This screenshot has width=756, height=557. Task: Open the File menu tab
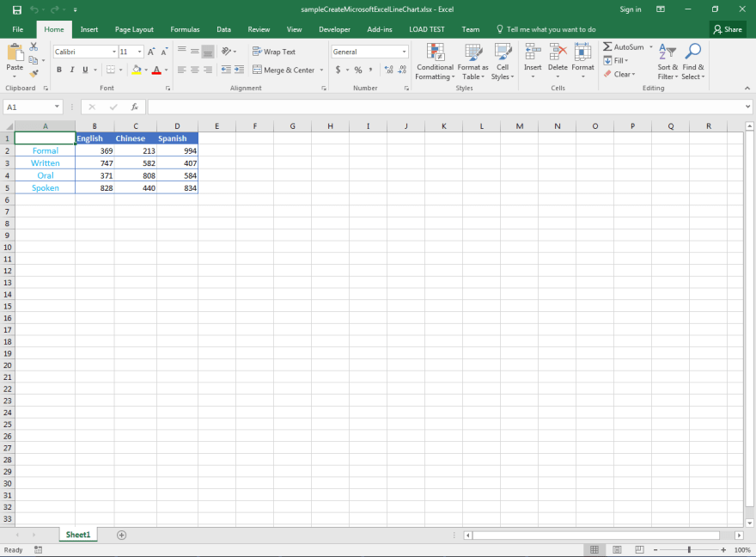click(18, 29)
